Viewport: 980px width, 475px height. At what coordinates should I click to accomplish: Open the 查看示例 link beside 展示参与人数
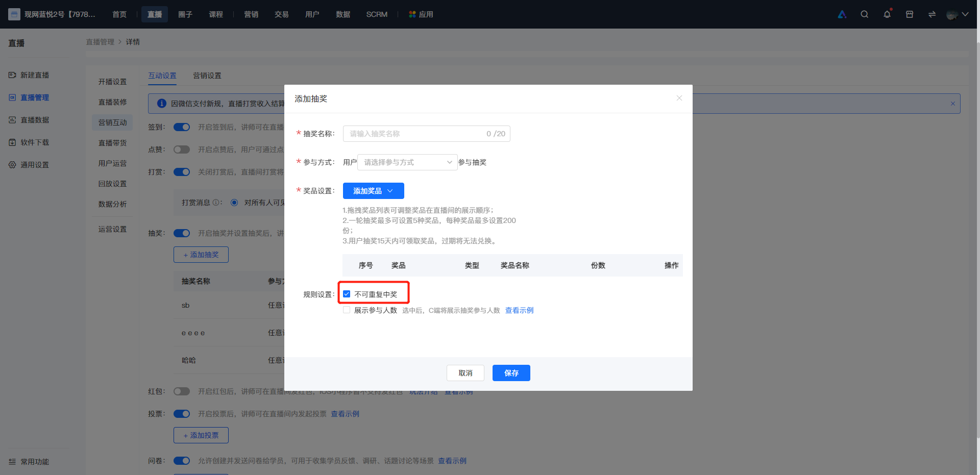click(520, 310)
